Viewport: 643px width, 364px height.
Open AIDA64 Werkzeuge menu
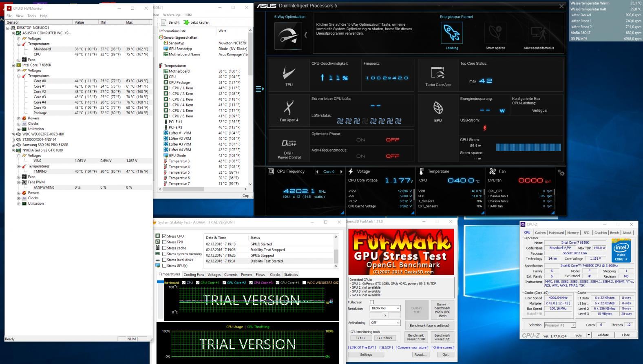172,15
